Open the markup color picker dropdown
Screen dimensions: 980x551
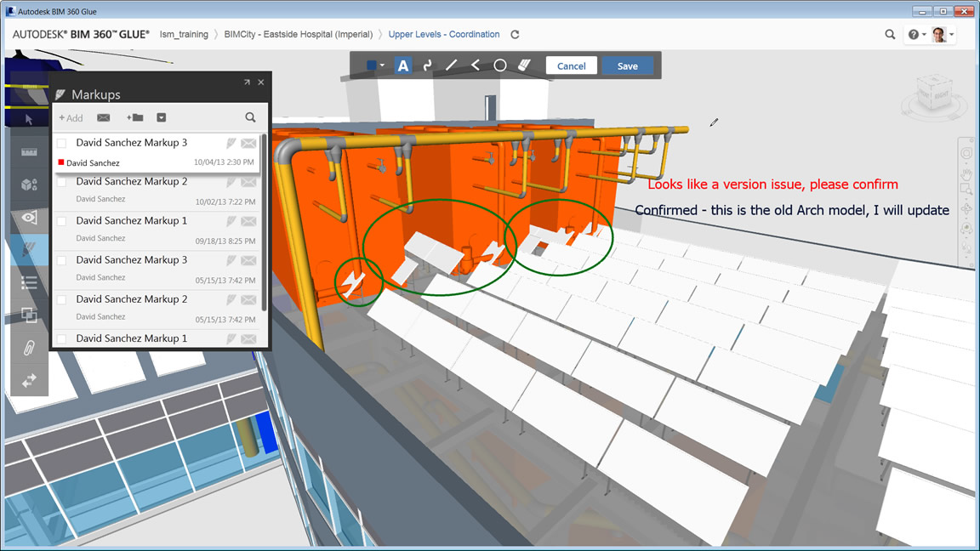click(383, 65)
